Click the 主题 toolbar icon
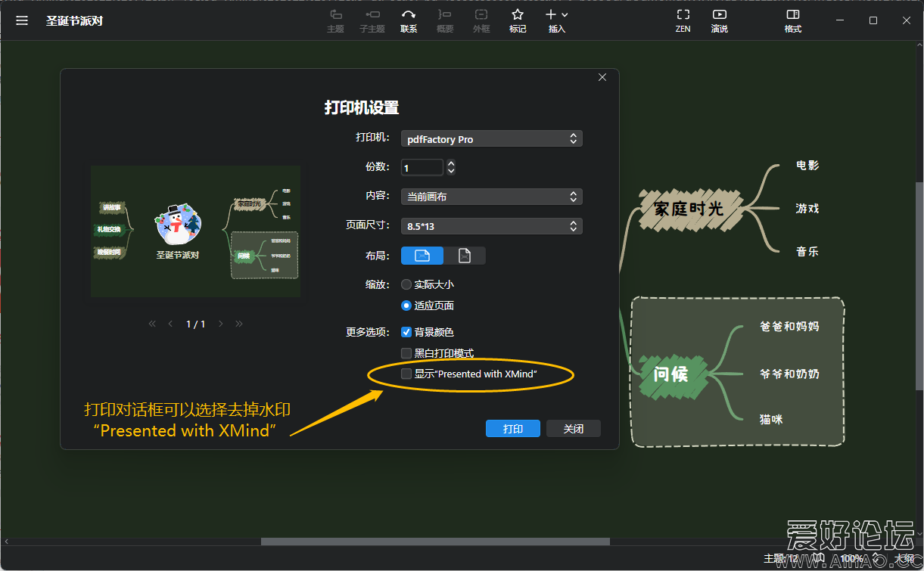Viewport: 924px width, 571px height. pyautogui.click(x=335, y=21)
